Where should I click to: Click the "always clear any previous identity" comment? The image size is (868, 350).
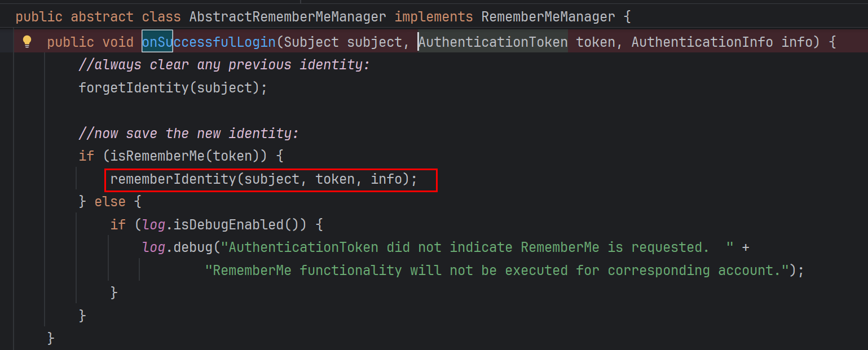224,65
